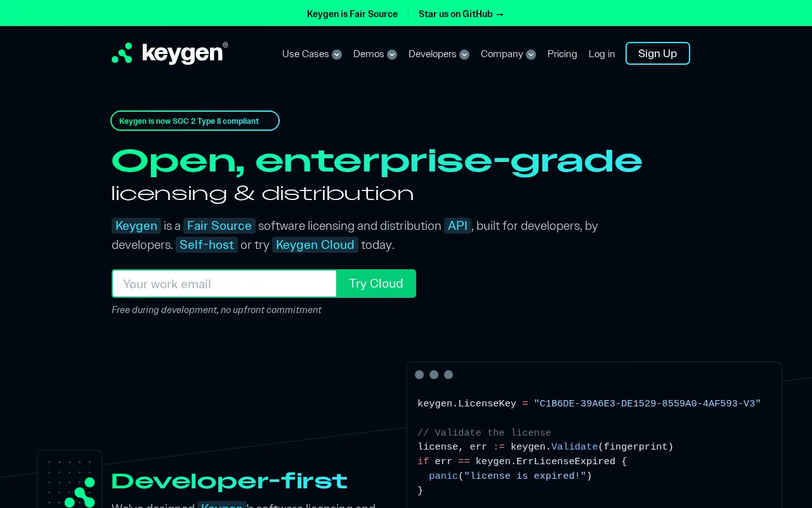
Task: Open the 'Keygen is Fair Source' banner link
Action: (x=352, y=14)
